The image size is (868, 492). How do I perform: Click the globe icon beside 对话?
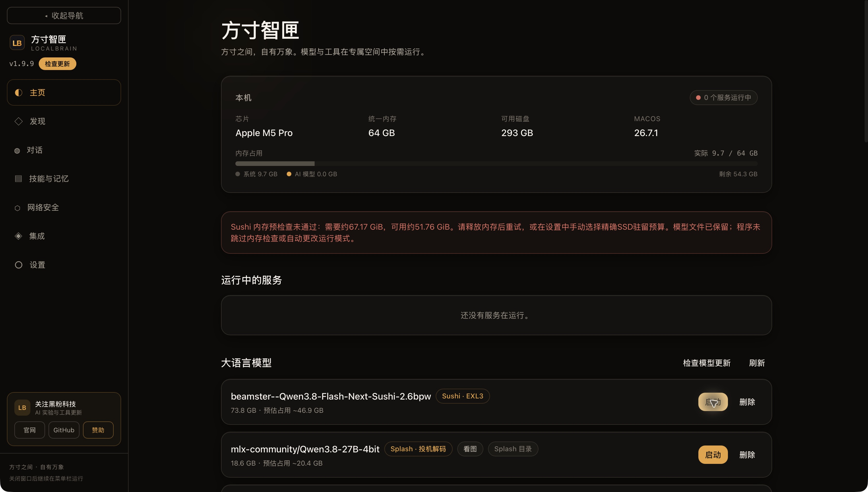pyautogui.click(x=17, y=151)
